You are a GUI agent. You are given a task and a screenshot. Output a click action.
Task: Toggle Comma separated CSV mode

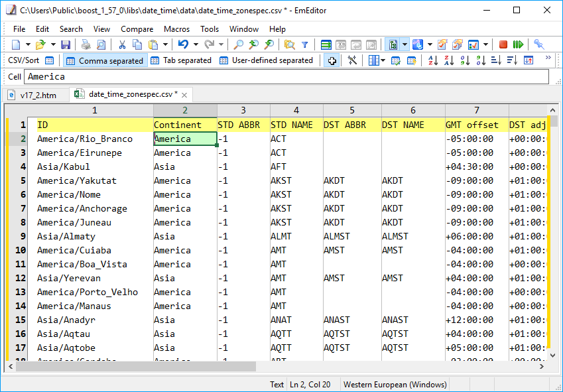[104, 60]
